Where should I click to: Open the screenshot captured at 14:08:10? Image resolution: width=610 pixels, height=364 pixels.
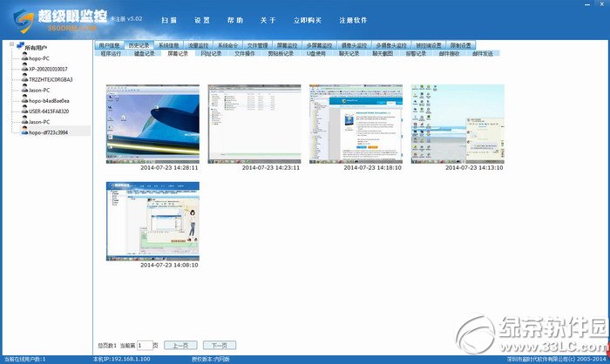[152, 221]
